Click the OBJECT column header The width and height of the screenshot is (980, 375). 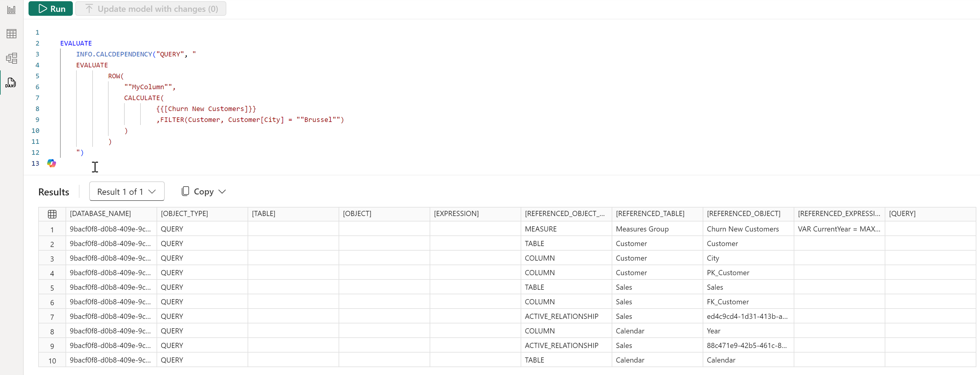click(x=384, y=214)
